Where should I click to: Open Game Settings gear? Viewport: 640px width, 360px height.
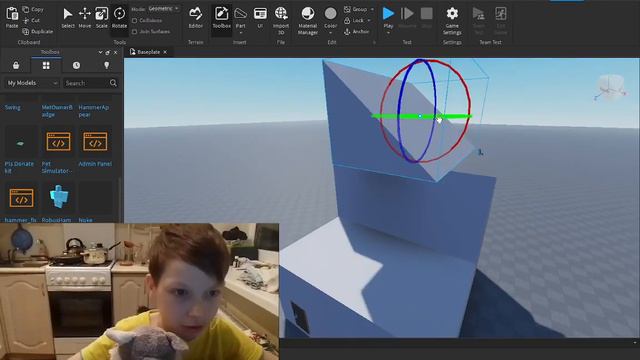452,14
